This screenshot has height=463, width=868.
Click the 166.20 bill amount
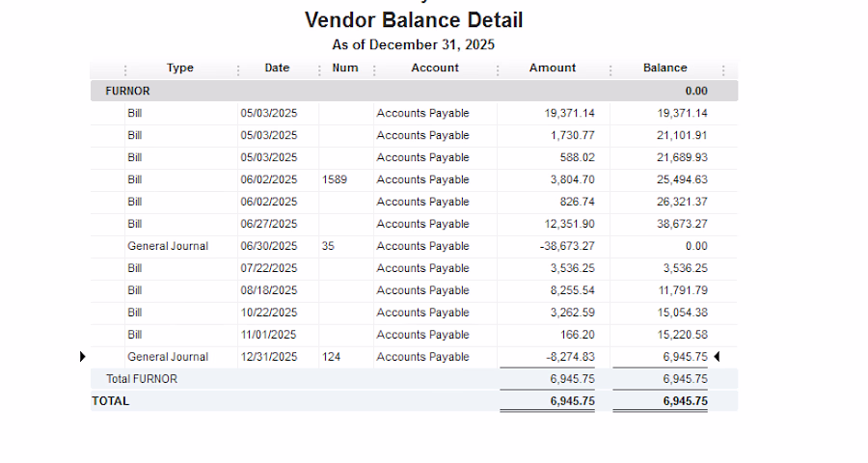tap(577, 335)
